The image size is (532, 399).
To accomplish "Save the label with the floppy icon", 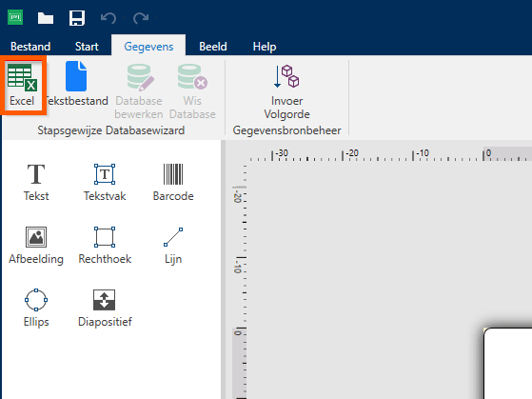I will 77,18.
